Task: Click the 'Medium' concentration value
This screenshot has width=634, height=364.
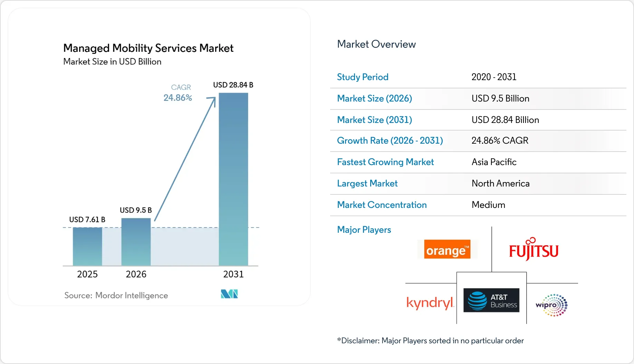Action: (x=488, y=205)
